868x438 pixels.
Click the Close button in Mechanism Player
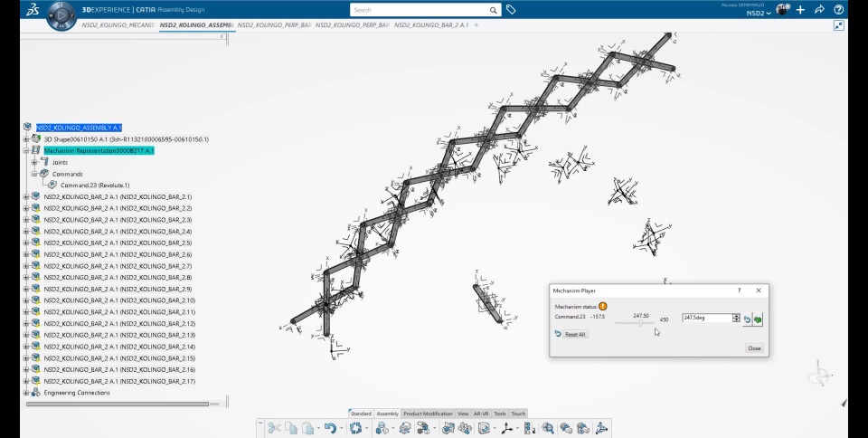tap(754, 348)
